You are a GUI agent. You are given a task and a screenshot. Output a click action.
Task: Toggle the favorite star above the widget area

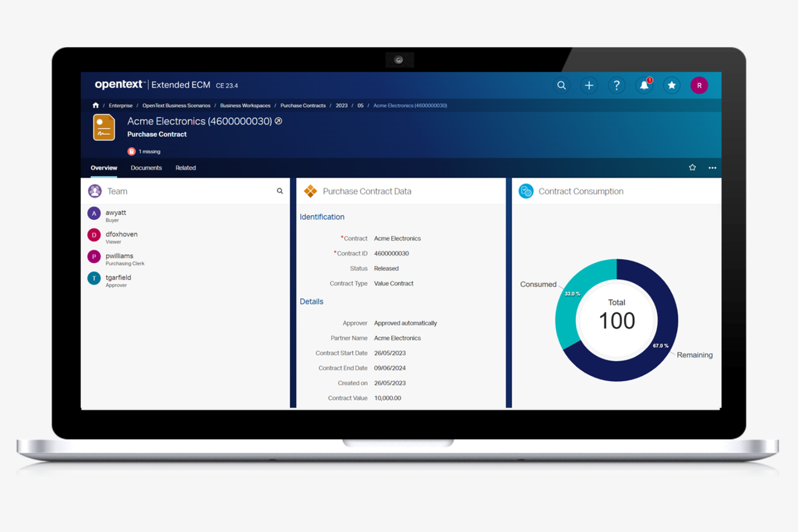coord(692,168)
